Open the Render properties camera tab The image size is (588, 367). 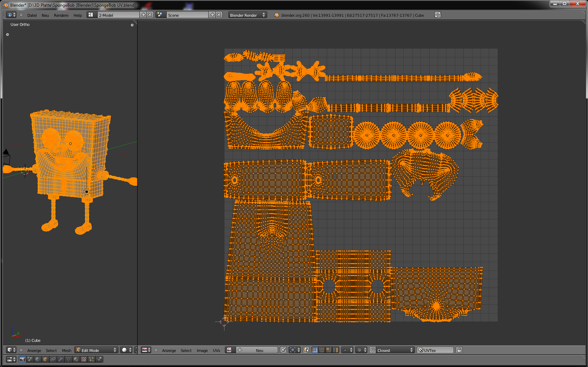coord(22,359)
